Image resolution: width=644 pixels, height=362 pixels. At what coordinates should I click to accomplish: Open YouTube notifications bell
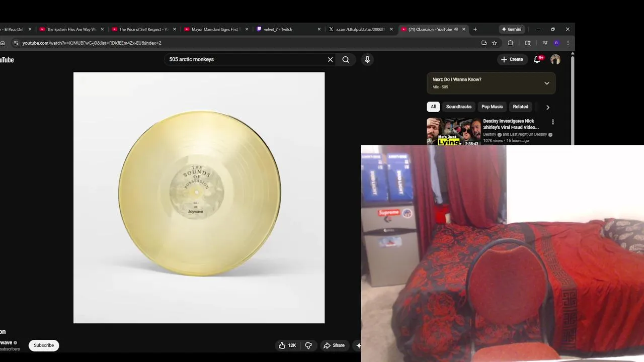click(537, 59)
